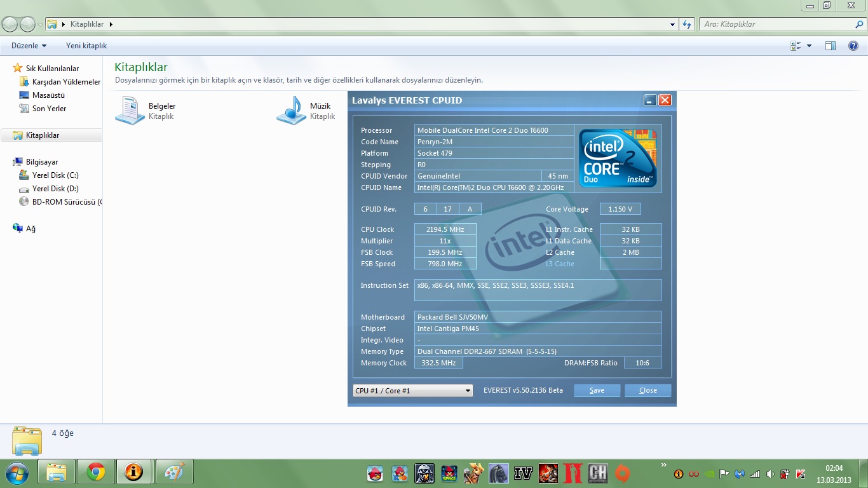Open Google Chrome from the taskbar
The image size is (868, 488).
coord(96,472)
